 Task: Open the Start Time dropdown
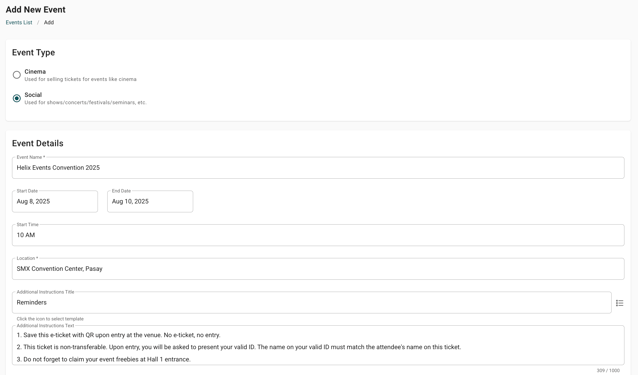point(318,235)
